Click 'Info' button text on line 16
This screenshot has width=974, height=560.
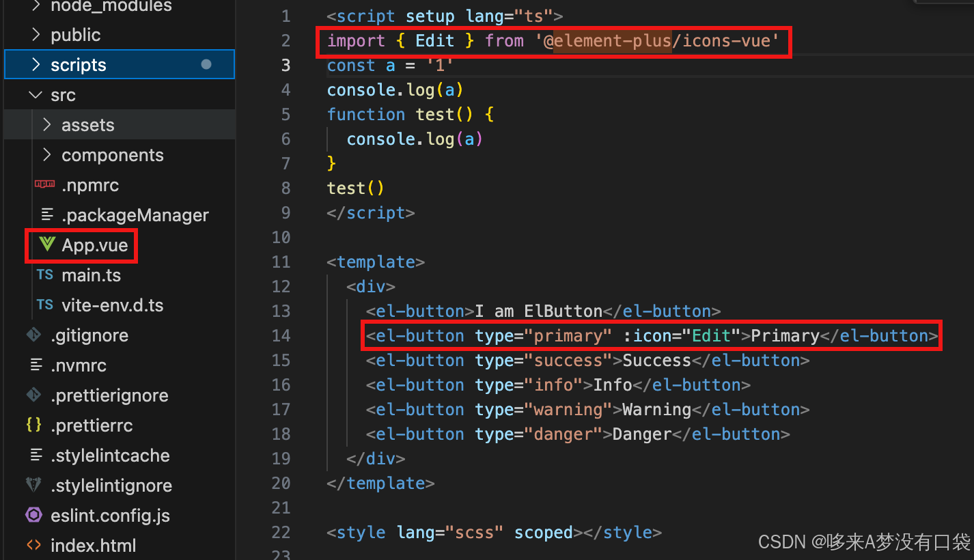click(x=613, y=384)
